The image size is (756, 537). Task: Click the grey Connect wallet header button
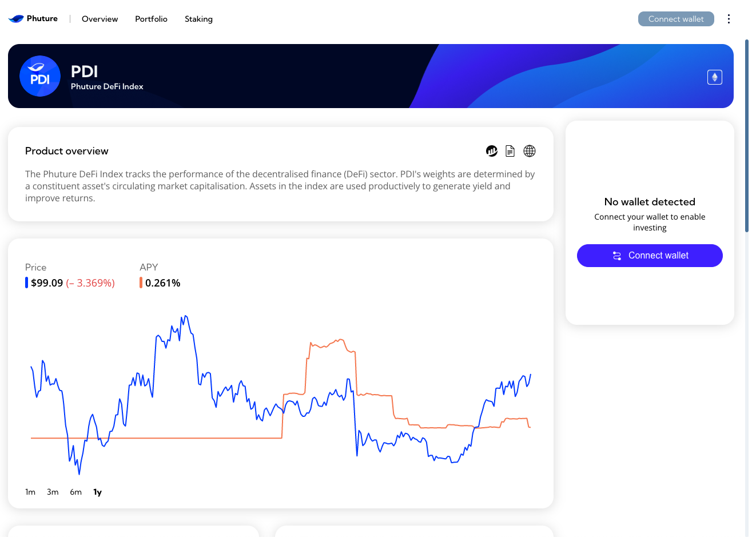tap(676, 19)
